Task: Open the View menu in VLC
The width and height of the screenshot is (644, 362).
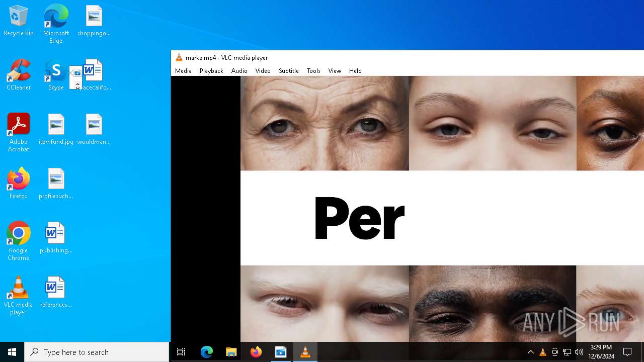Action: [x=335, y=71]
